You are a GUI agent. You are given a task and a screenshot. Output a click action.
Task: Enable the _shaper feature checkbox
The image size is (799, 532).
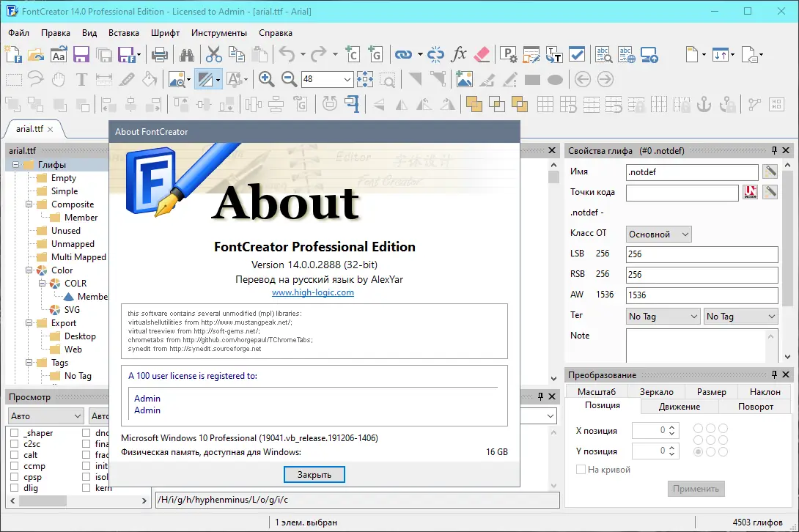tap(14, 432)
